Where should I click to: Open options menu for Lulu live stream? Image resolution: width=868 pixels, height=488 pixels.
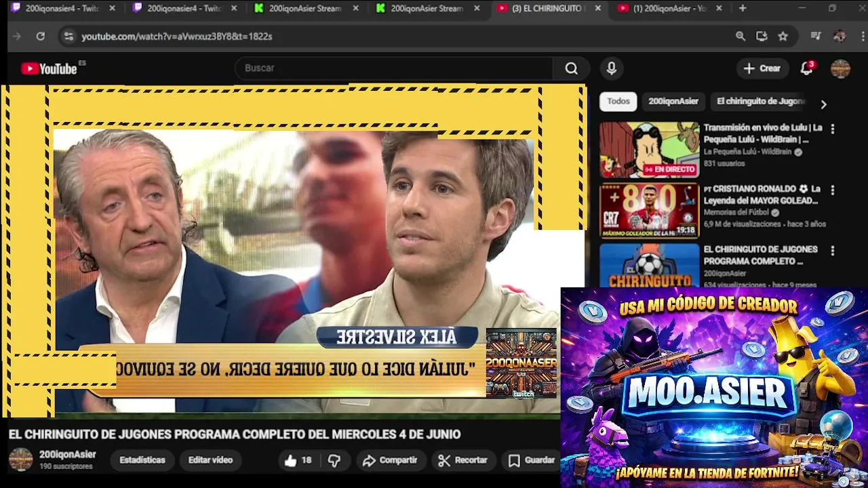[x=833, y=128]
